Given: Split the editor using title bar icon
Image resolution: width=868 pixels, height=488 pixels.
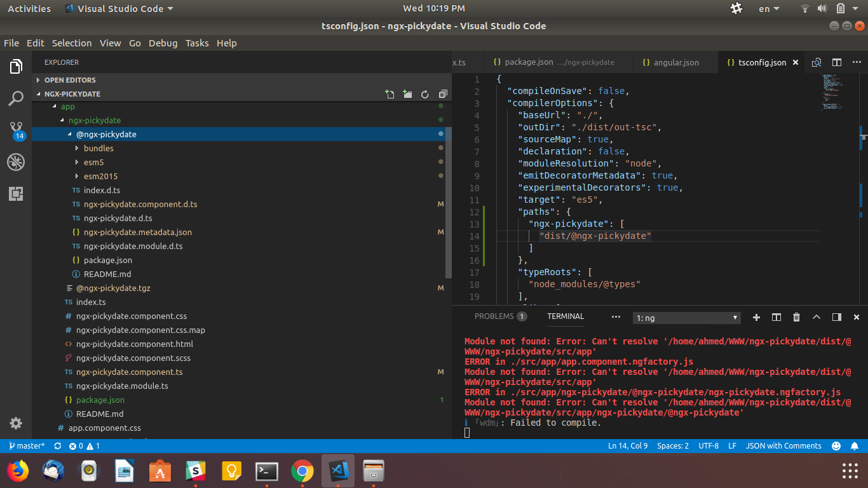Looking at the screenshot, I should coord(836,62).
